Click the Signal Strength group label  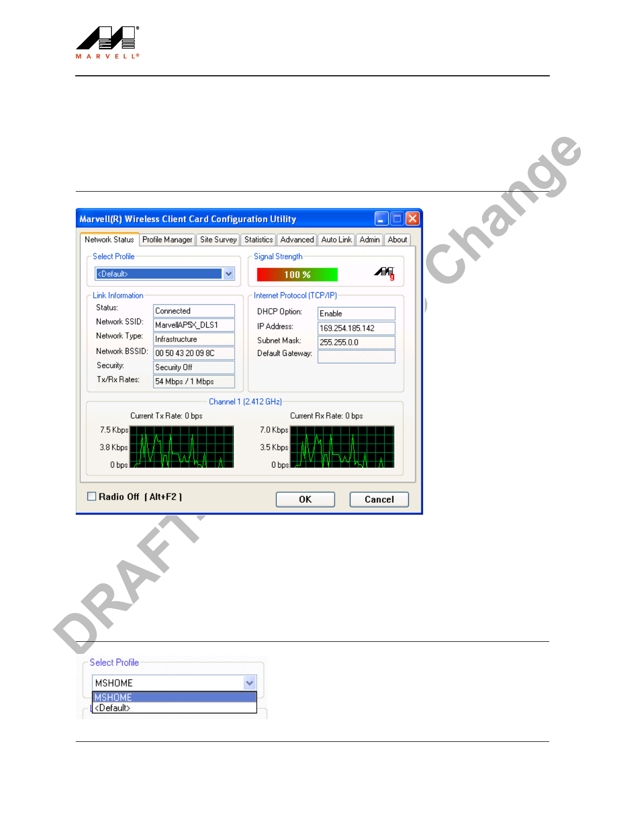tap(278, 256)
